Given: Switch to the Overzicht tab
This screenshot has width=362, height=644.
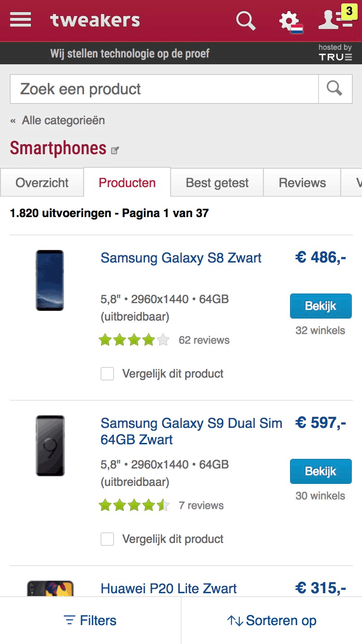Looking at the screenshot, I should 42,183.
